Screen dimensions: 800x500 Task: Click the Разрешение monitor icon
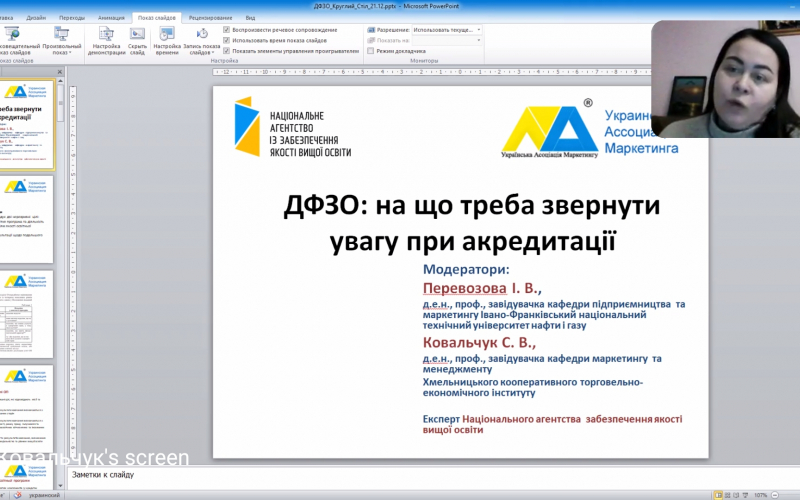pos(371,30)
